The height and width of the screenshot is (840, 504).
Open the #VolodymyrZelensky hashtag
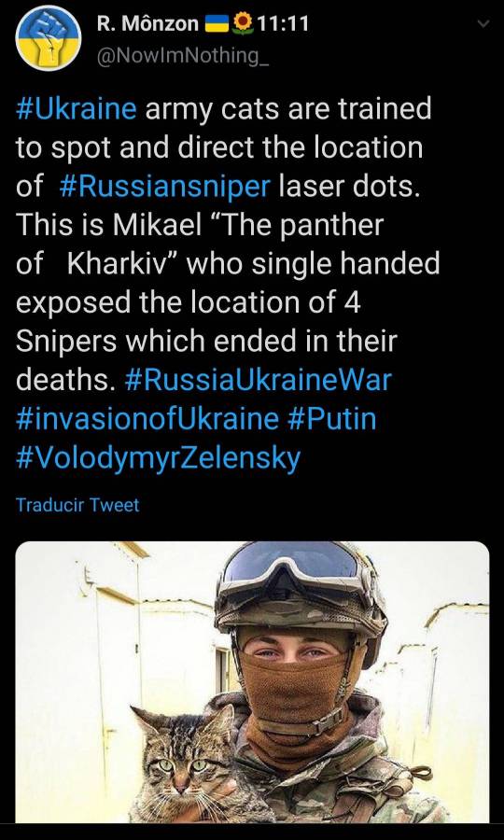[158, 458]
